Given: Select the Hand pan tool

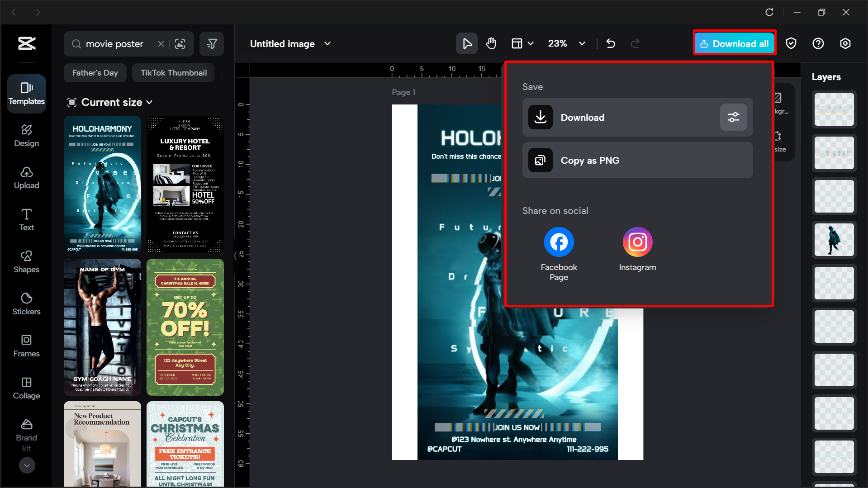Looking at the screenshot, I should click(491, 43).
